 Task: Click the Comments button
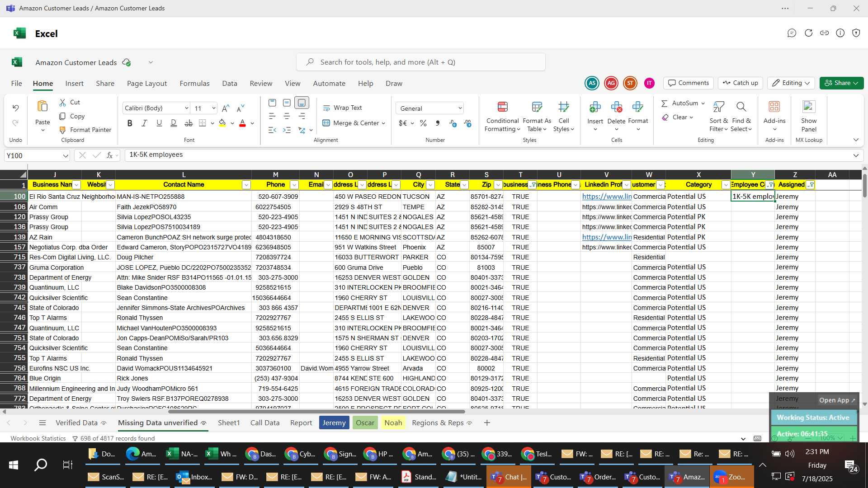(689, 83)
